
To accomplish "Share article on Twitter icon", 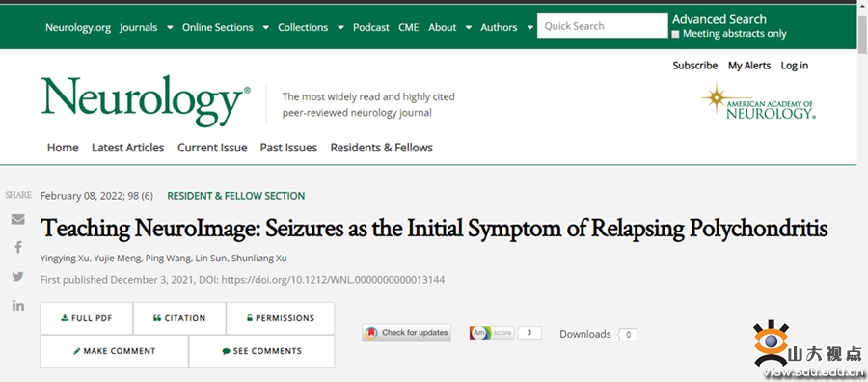I will coord(17,276).
